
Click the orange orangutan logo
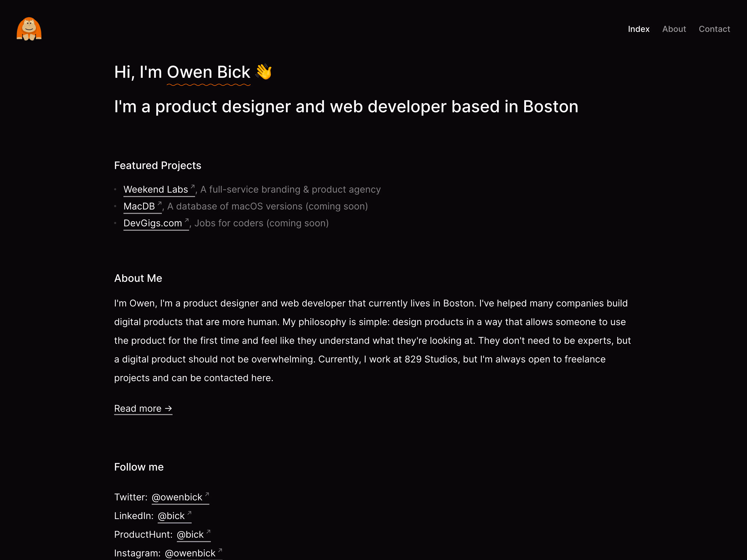(x=29, y=29)
